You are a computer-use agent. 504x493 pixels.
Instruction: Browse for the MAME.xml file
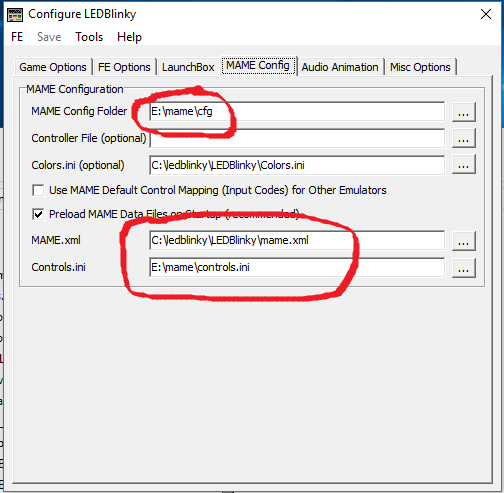[x=463, y=241]
